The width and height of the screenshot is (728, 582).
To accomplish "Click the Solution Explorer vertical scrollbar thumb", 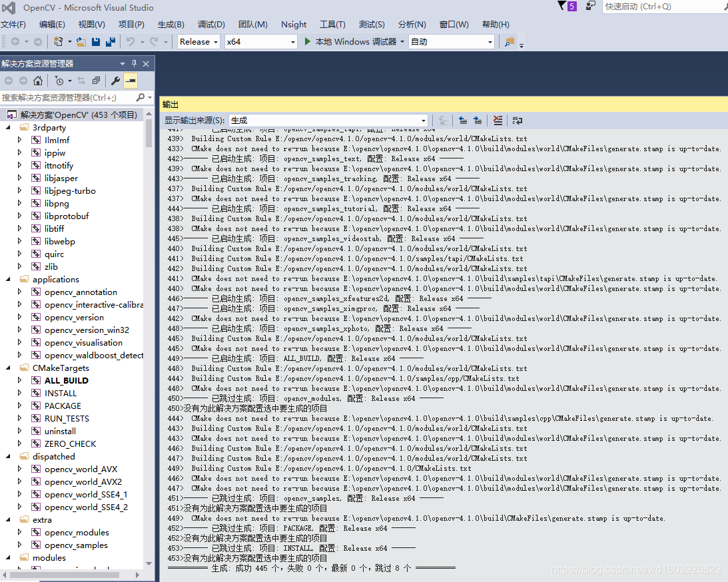I will [149, 133].
